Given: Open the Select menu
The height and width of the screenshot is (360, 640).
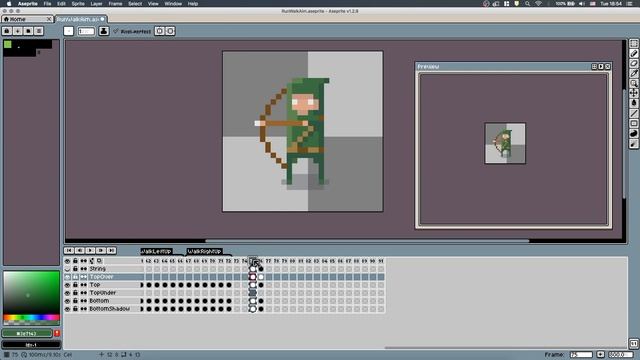Looking at the screenshot, I should (x=135, y=4).
